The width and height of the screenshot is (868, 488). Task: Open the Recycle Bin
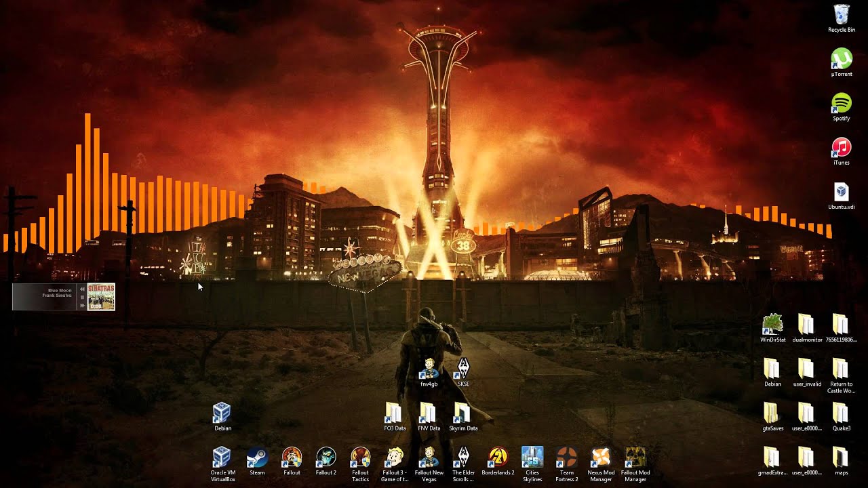841,18
